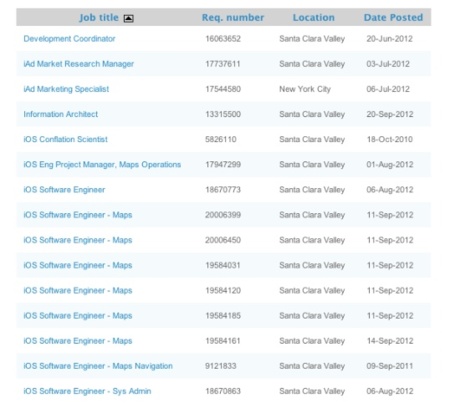Screen dimensions: 450x408
Task: Sort by the Req. number column header
Action: 233,18
